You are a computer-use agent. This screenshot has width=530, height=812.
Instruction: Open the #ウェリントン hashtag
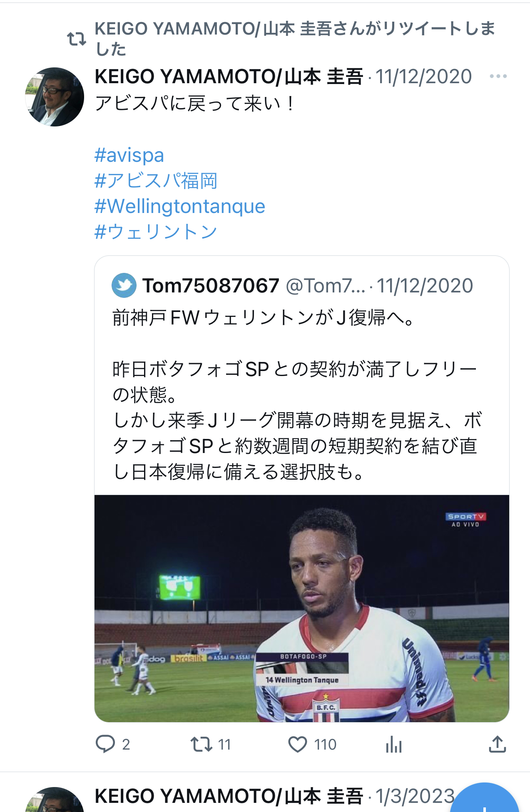tap(156, 232)
